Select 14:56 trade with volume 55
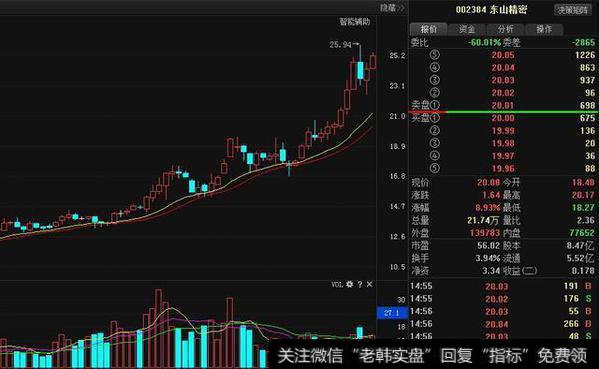The height and width of the screenshot is (369, 599). coord(501,311)
